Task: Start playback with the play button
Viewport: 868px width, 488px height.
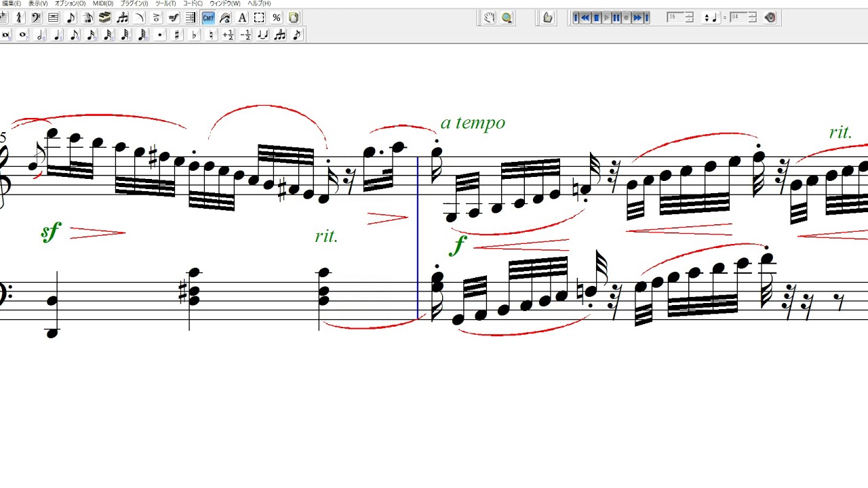Action: [x=606, y=18]
